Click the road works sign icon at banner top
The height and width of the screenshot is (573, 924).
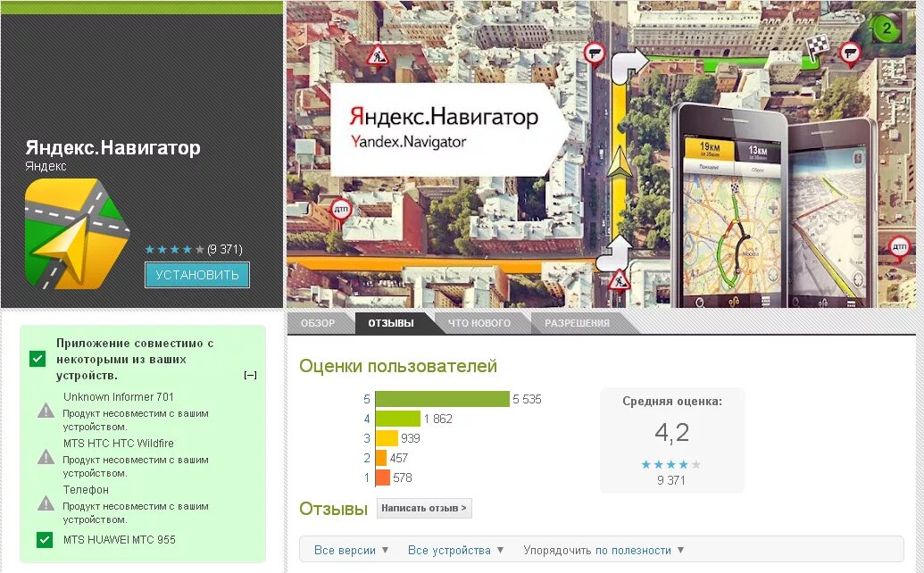click(377, 56)
